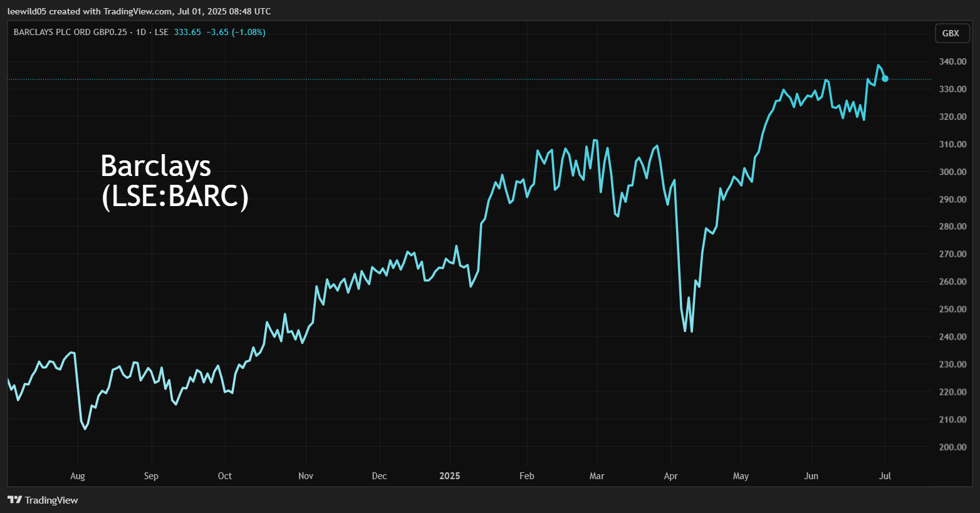Click the 'Oct' time axis label

coord(225,476)
